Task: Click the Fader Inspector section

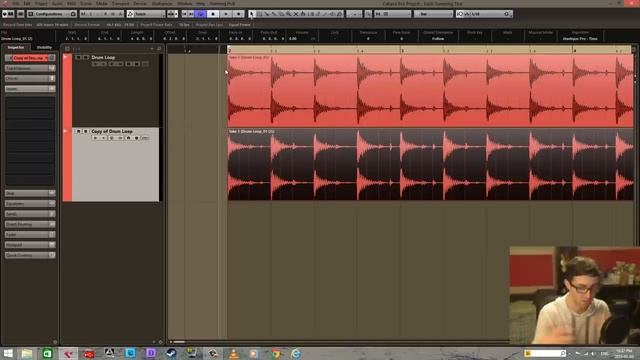Action: pos(30,235)
